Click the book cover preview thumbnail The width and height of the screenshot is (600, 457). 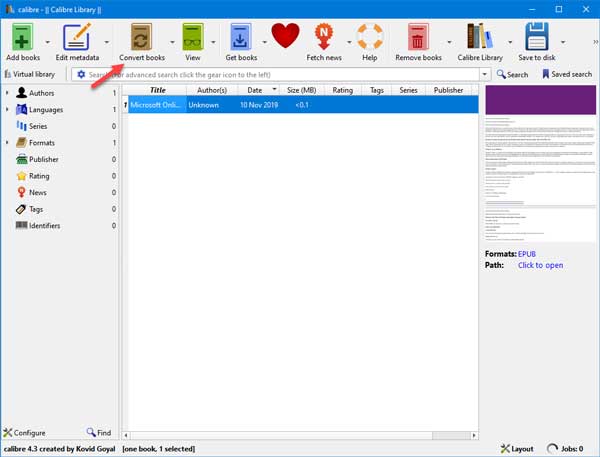[x=540, y=164]
